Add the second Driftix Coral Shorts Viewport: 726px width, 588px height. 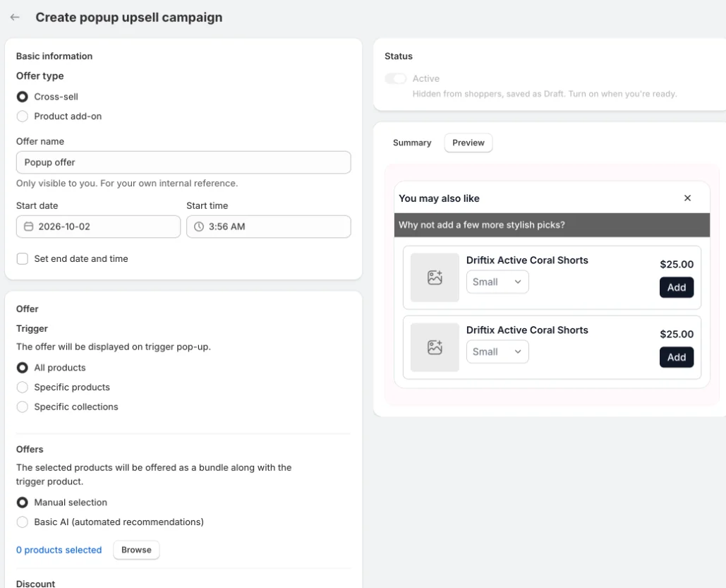coord(677,357)
